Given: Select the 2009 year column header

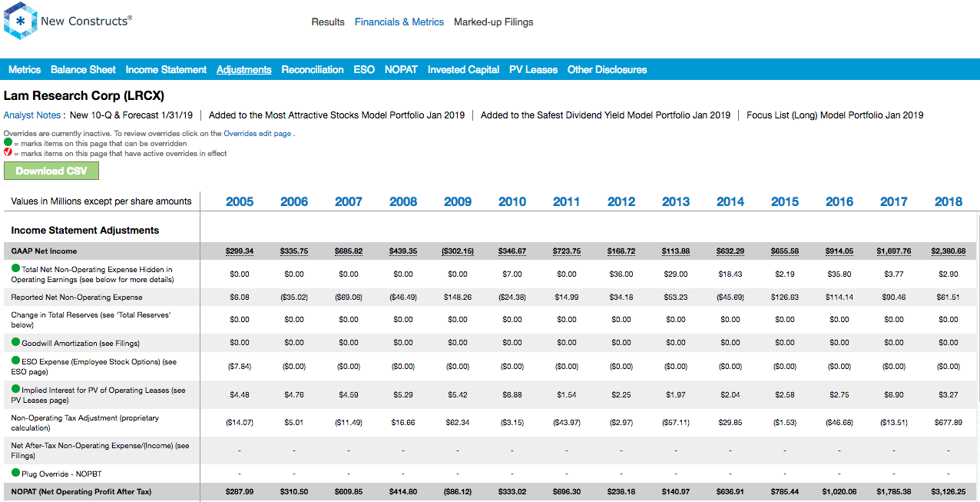Looking at the screenshot, I should (458, 201).
